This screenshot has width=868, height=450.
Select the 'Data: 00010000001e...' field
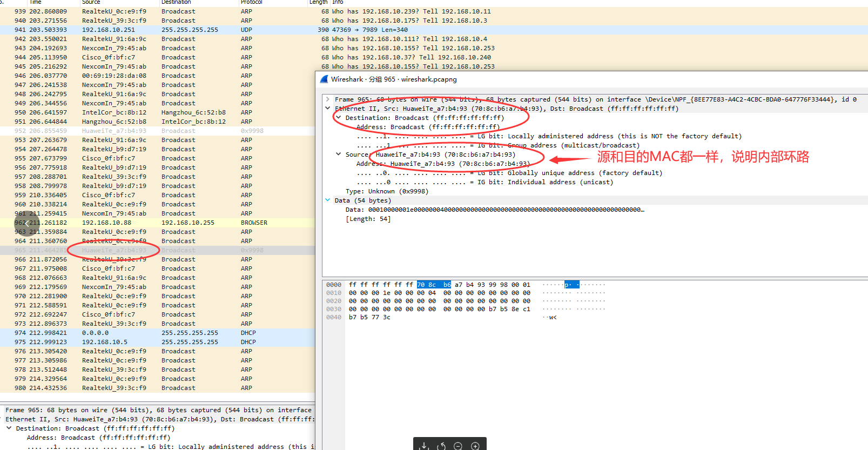[495, 210]
